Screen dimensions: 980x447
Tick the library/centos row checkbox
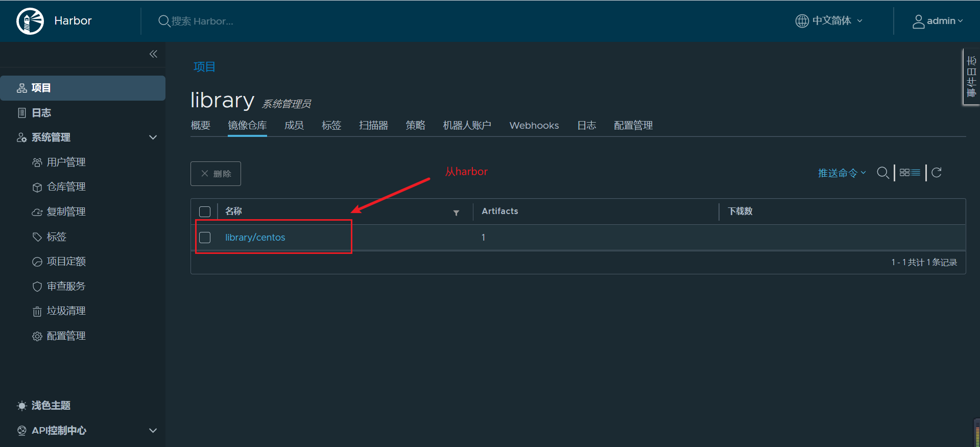click(205, 238)
